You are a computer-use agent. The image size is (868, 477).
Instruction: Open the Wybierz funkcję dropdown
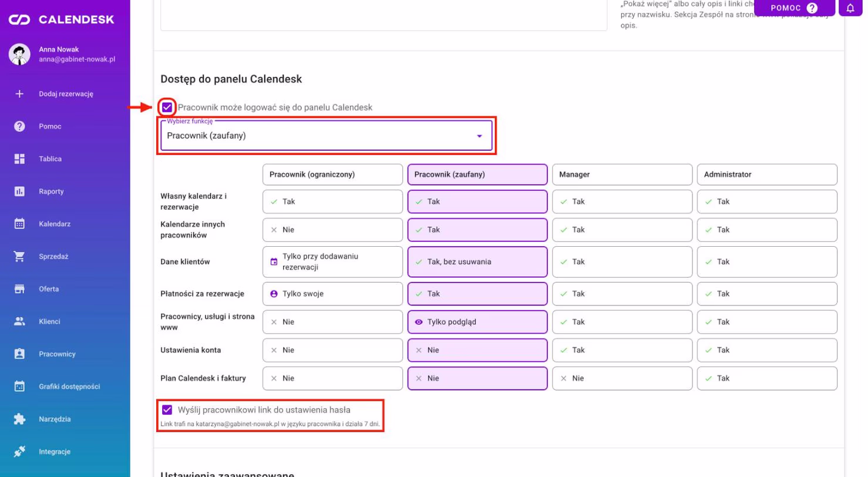(x=327, y=136)
